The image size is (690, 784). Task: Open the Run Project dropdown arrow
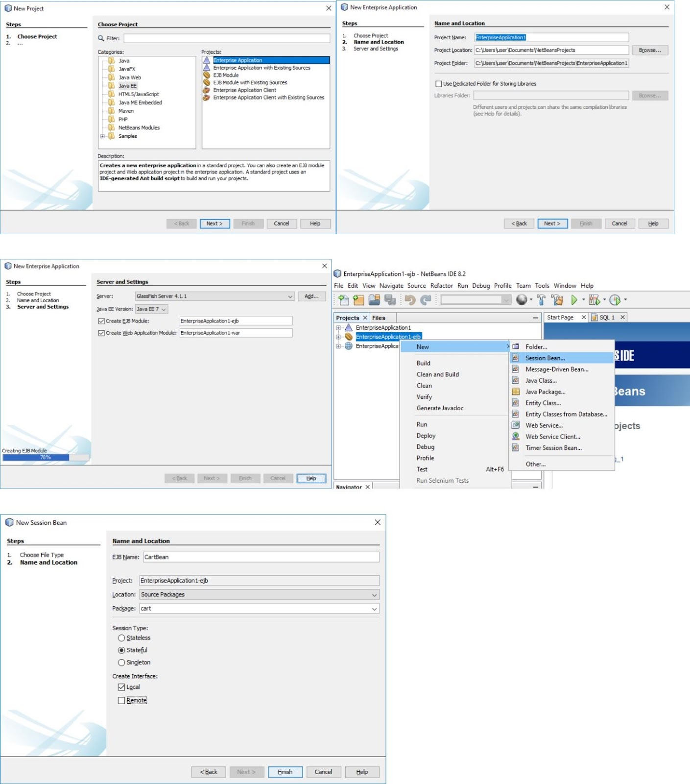pyautogui.click(x=583, y=300)
